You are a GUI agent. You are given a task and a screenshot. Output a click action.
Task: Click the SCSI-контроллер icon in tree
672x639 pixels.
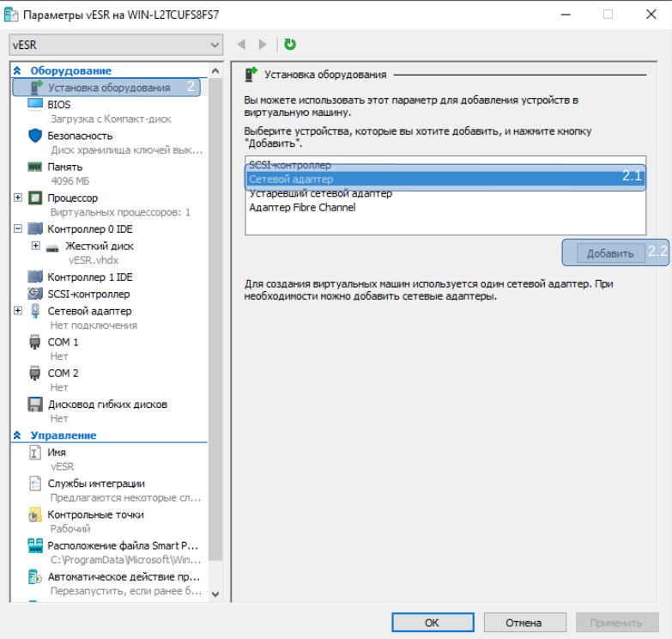point(35,294)
